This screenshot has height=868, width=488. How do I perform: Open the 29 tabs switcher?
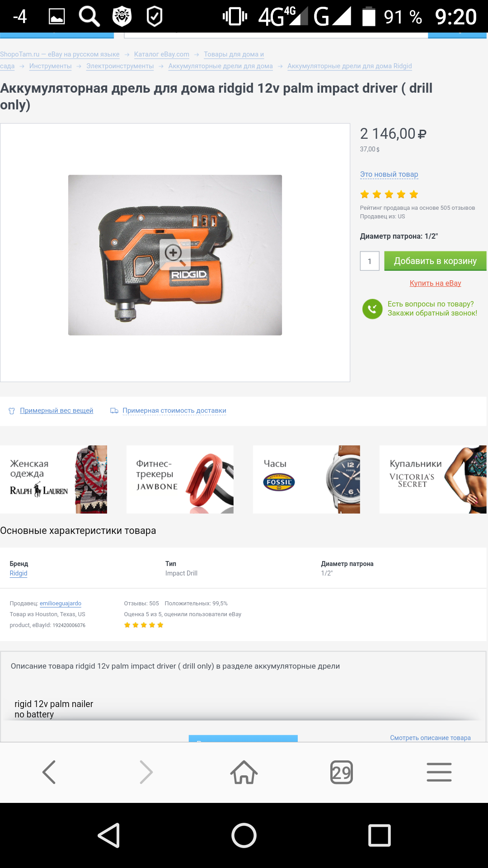[x=342, y=772]
